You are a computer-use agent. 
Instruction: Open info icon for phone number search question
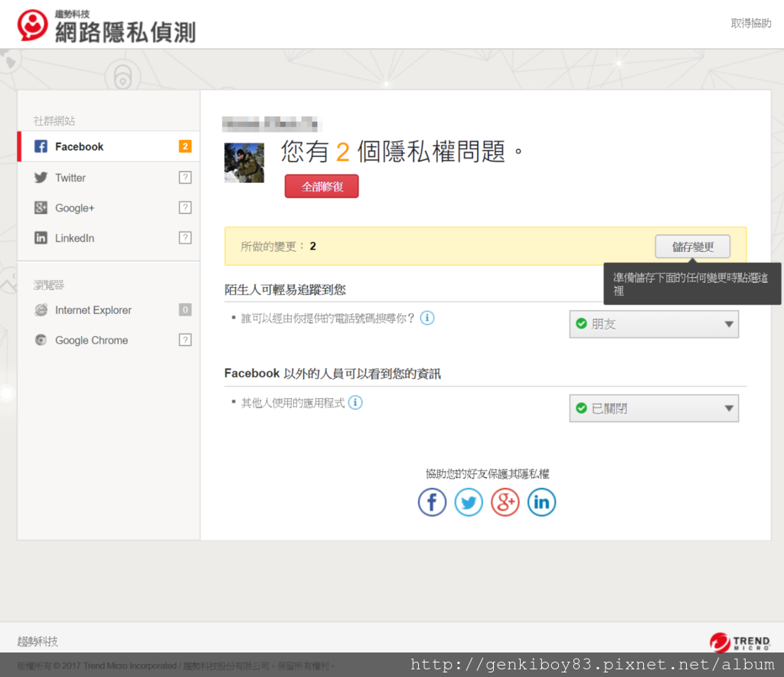427,318
